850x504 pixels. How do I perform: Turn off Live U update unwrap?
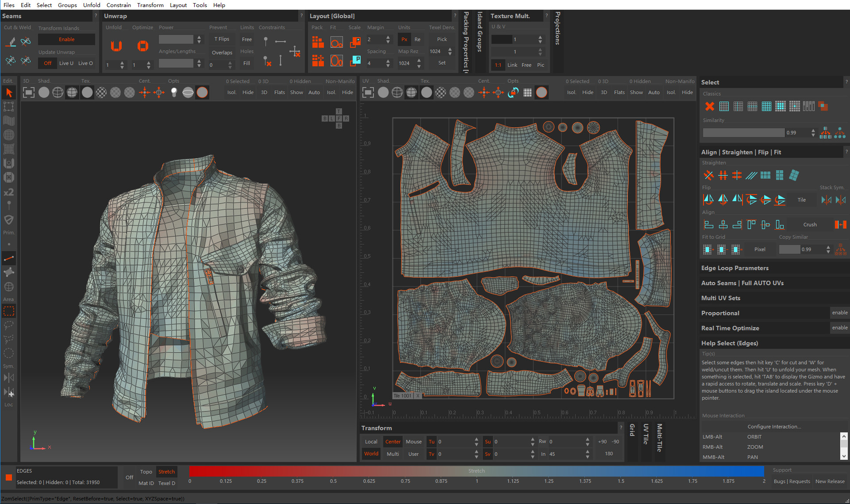click(47, 63)
